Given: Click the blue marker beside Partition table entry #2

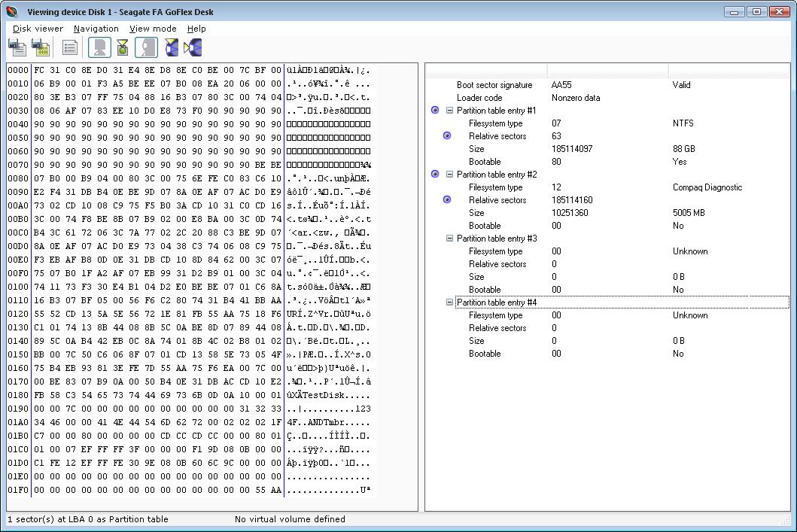Looking at the screenshot, I should point(435,175).
